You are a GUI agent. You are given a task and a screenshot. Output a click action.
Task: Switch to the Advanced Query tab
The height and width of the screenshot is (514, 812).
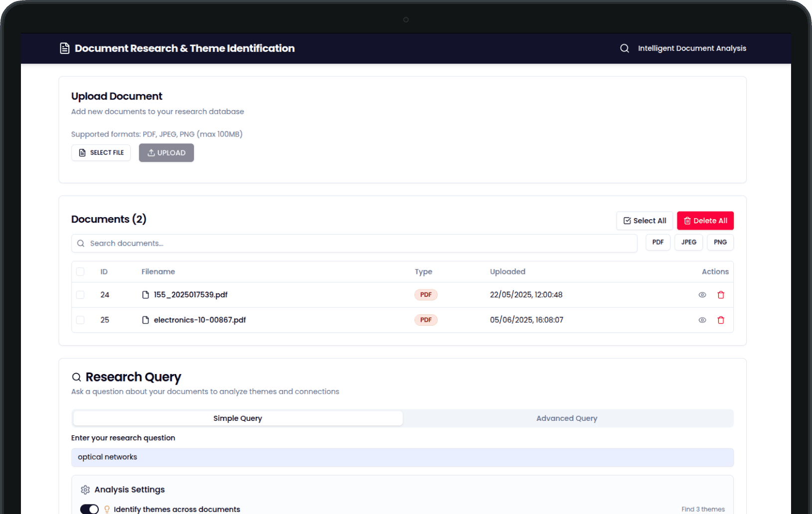coord(567,418)
